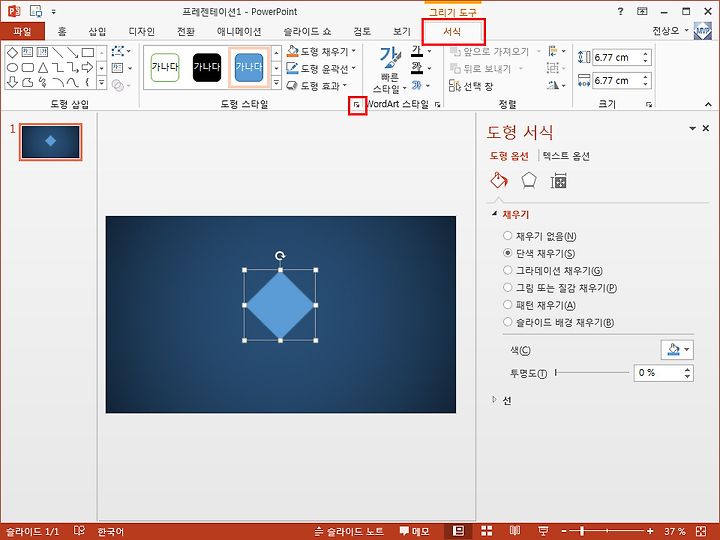Switch to the 슬라이드 쇼 tab
The height and width of the screenshot is (540, 720).
307,31
